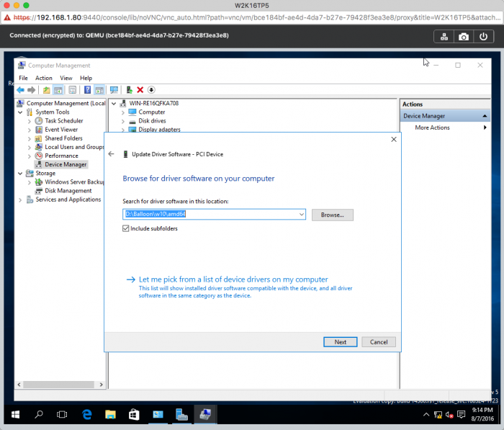Open the File menu
Screen dimensions: 504x430
23,78
